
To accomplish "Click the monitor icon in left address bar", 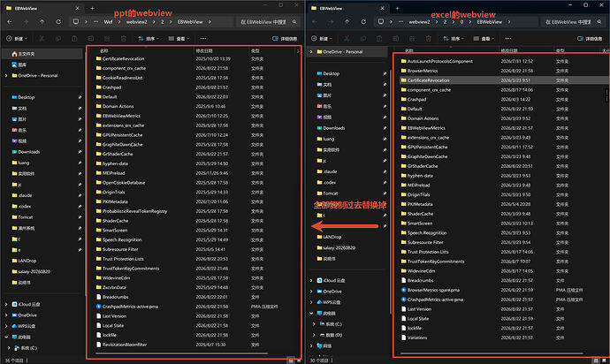I will pyautogui.click(x=76, y=22).
